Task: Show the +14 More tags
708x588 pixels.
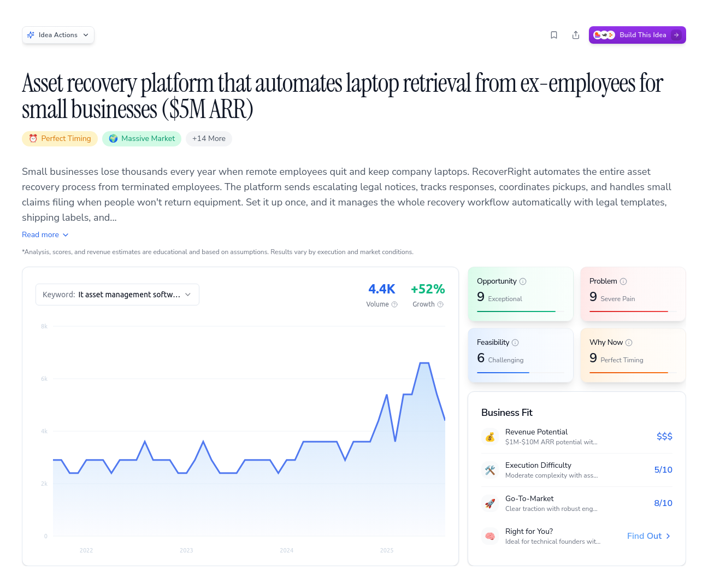Action: click(x=209, y=139)
